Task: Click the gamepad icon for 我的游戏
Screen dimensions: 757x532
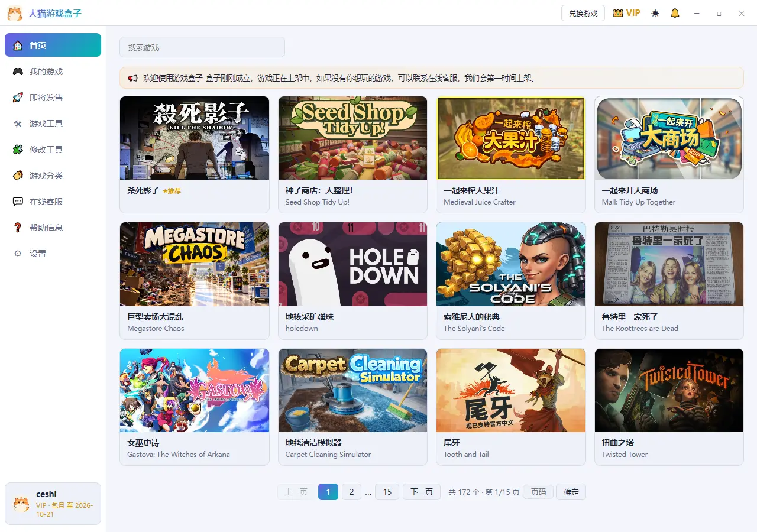Action: 18,72
